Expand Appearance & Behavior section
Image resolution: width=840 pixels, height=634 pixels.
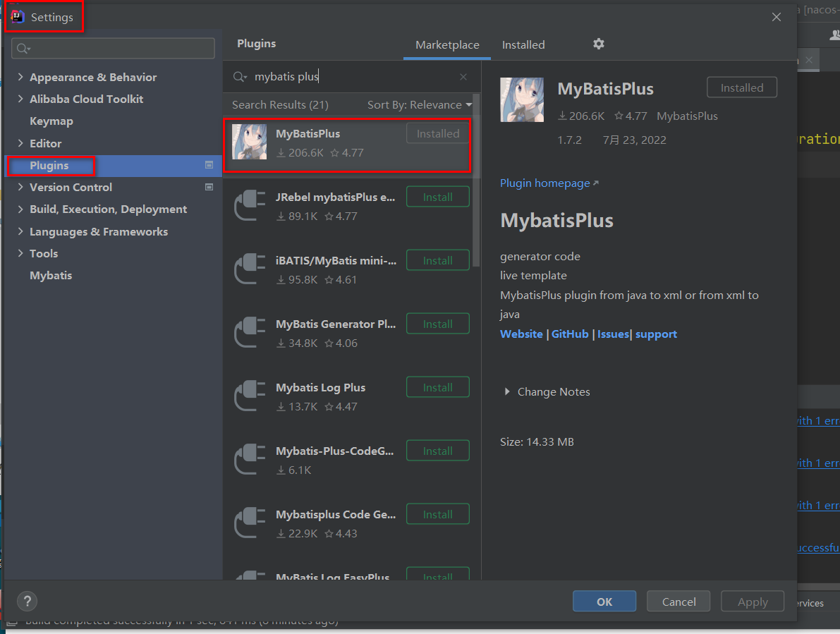pos(20,77)
